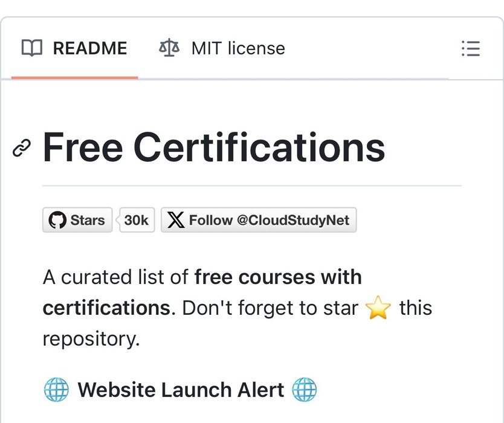Click the 'Don't forget to star' sentence
504x423 pixels.
(x=270, y=308)
